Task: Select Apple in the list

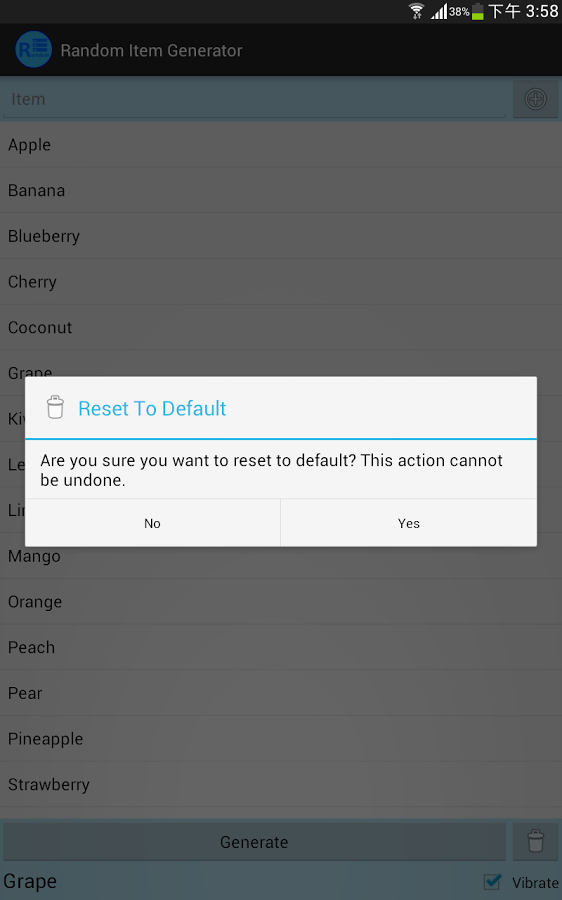Action: [x=281, y=145]
